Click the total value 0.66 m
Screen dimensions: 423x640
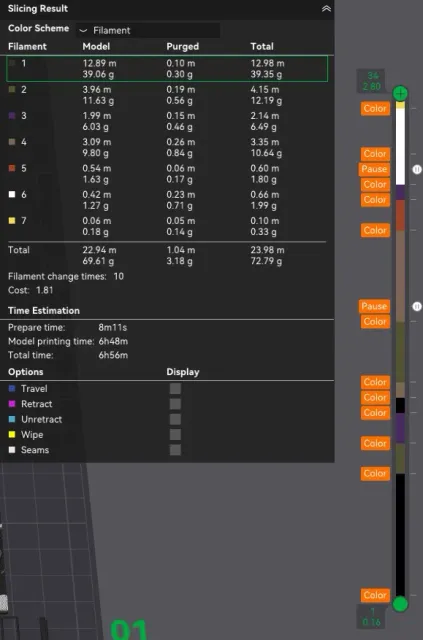click(265, 194)
